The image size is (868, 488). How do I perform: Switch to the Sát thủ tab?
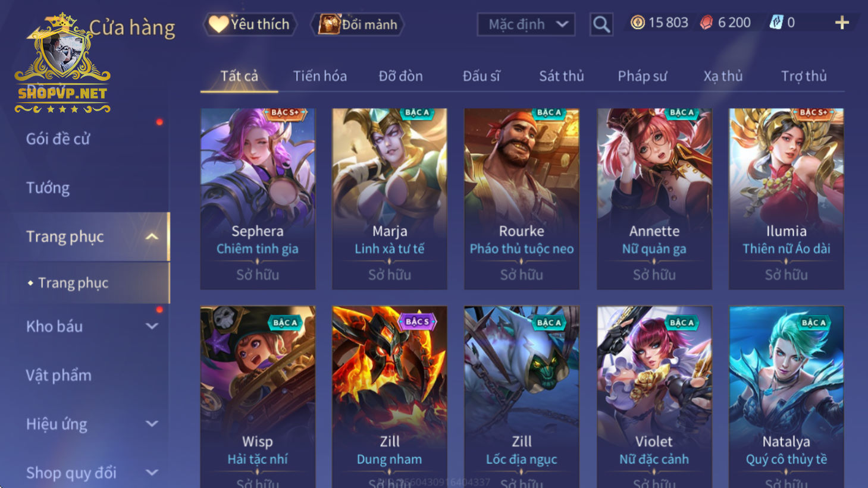pos(561,76)
